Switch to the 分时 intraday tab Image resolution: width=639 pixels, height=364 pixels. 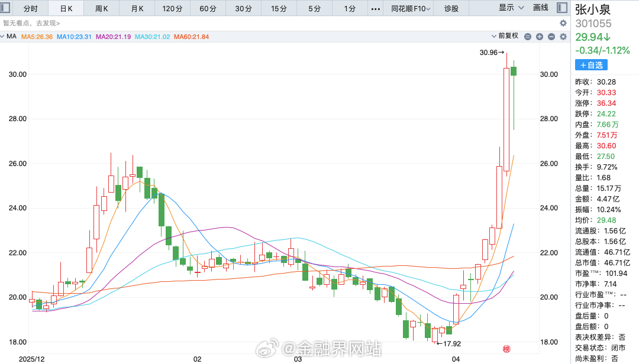click(30, 8)
